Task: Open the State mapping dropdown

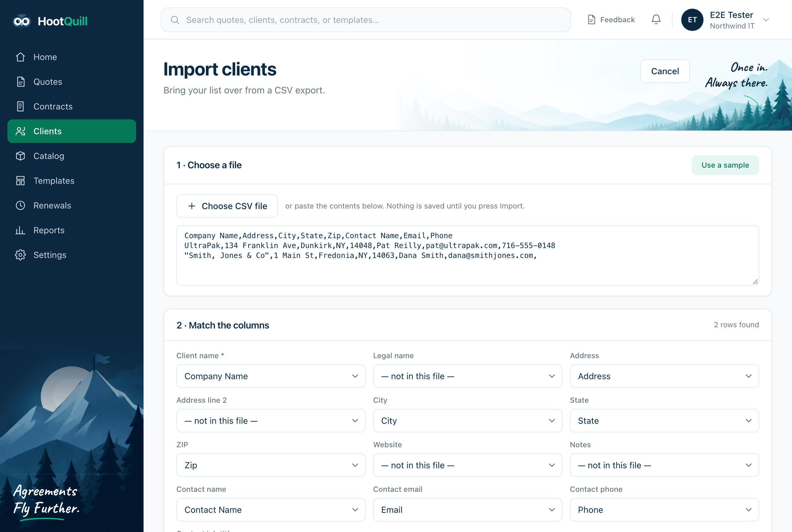Action: coord(664,421)
